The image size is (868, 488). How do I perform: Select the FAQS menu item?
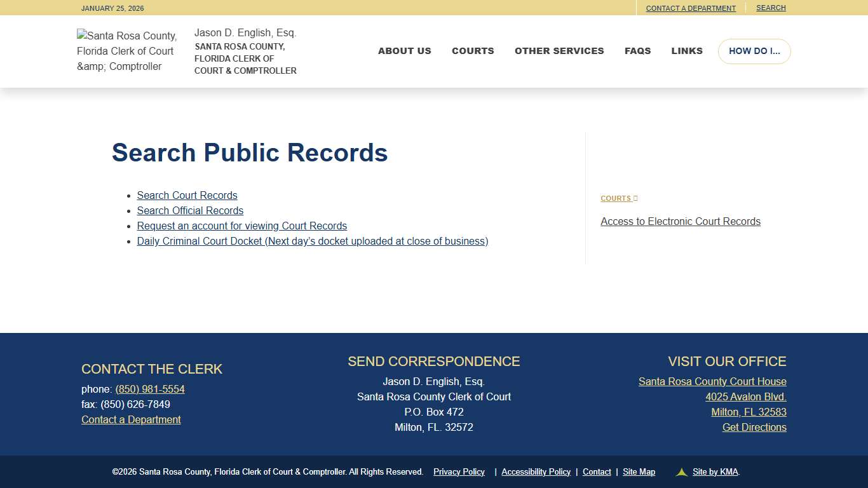(x=637, y=51)
